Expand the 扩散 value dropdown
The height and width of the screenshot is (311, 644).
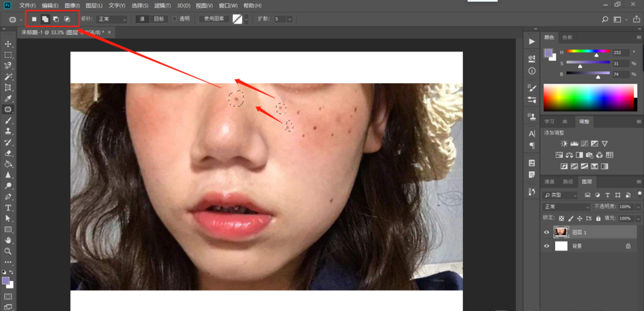pos(289,19)
